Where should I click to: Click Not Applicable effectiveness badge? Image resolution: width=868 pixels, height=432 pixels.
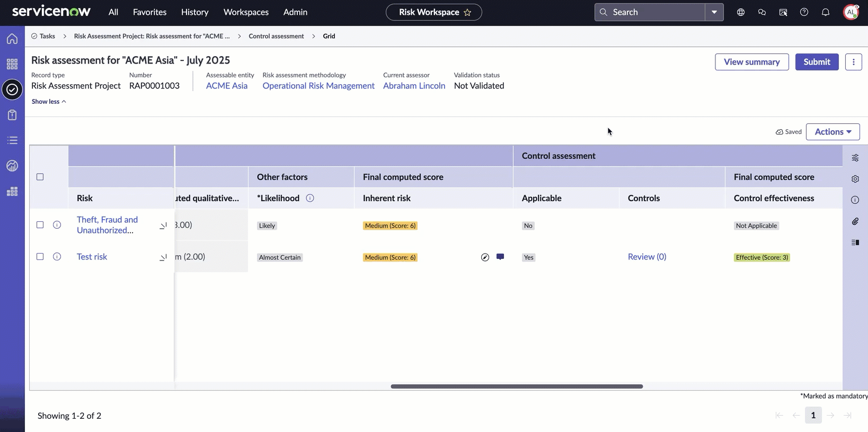point(756,226)
